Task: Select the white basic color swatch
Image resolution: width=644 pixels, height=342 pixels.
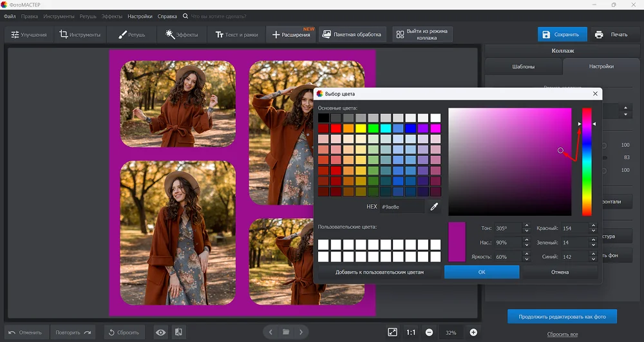Action: 435,118
